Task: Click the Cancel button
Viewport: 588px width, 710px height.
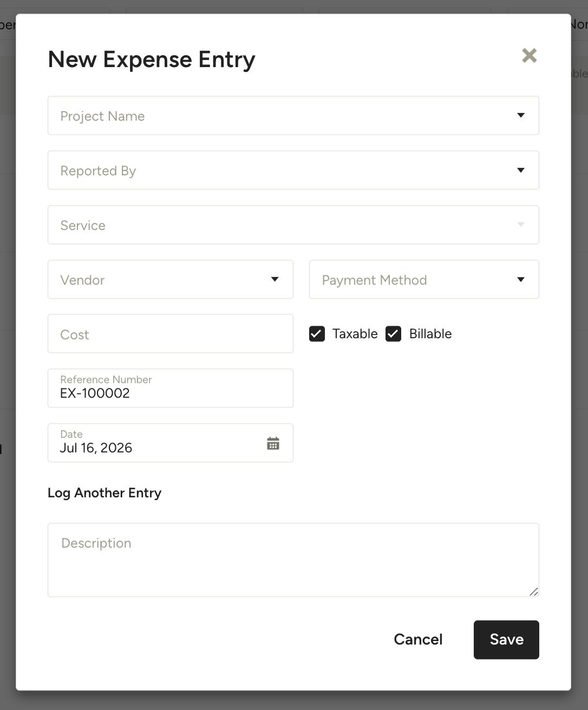Action: tap(418, 640)
